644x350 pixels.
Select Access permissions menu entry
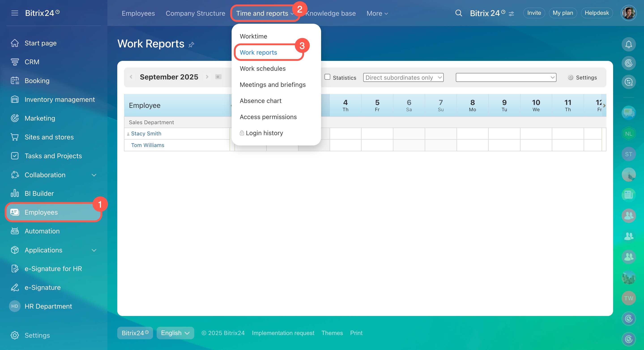(x=268, y=117)
